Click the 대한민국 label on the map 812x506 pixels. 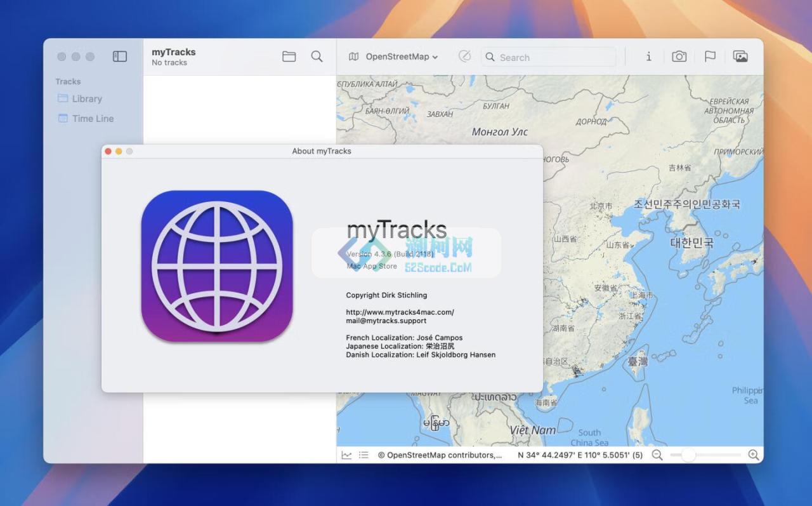point(691,242)
